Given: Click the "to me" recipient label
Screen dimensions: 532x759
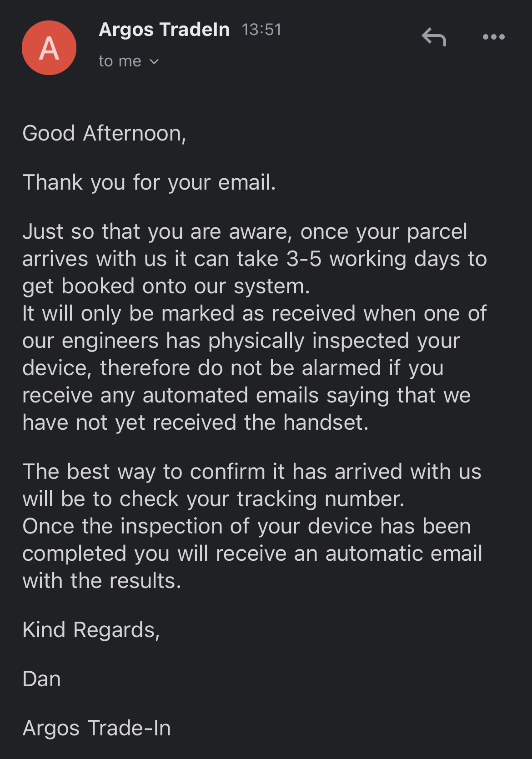Looking at the screenshot, I should (120, 61).
